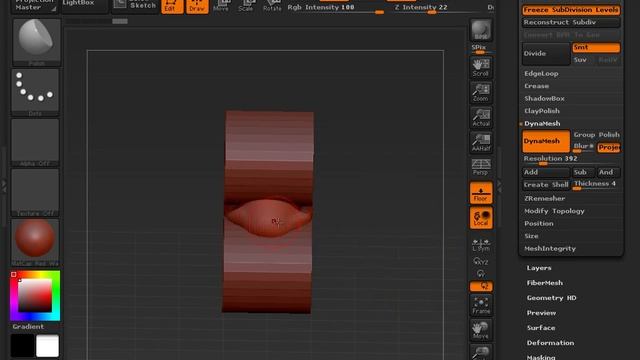Expand the ZRemesher section
Screen dimensions: 640x360
tap(544, 199)
